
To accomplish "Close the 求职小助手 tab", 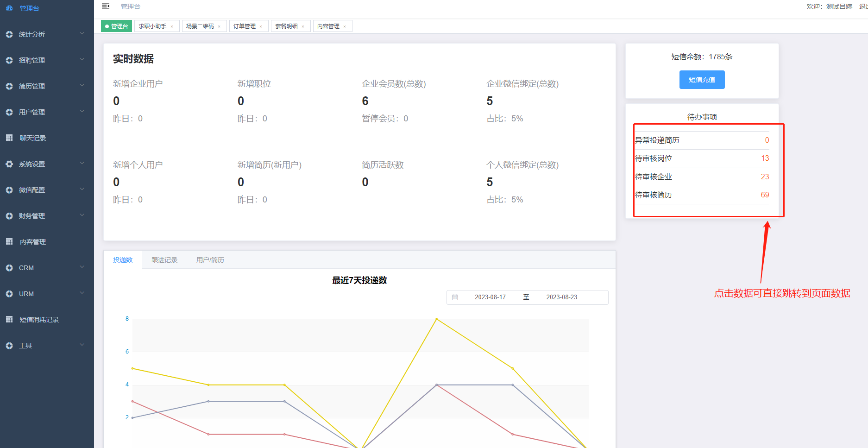I will [172, 26].
